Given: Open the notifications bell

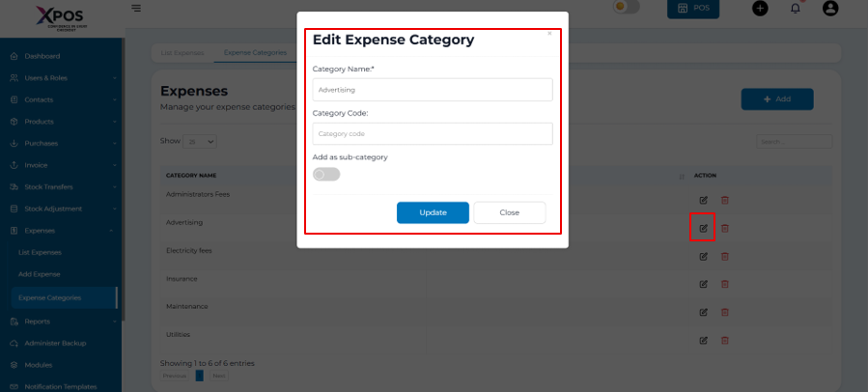Looking at the screenshot, I should [x=796, y=8].
